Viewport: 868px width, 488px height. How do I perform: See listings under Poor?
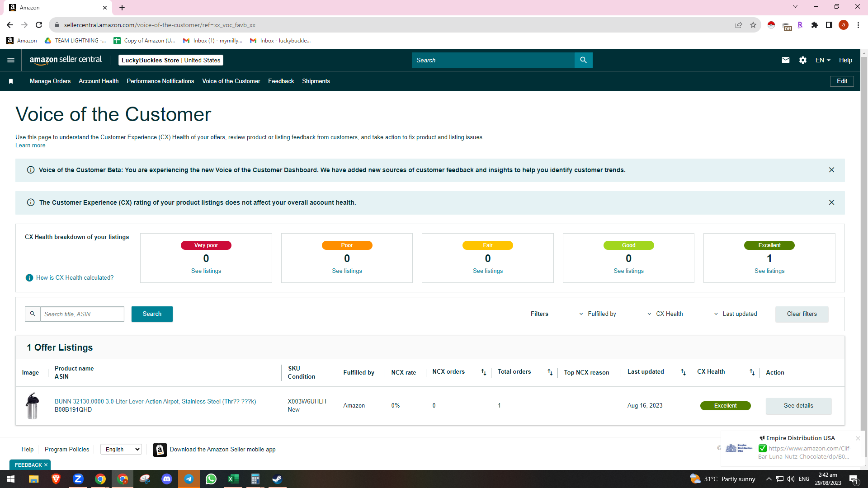[x=347, y=271]
